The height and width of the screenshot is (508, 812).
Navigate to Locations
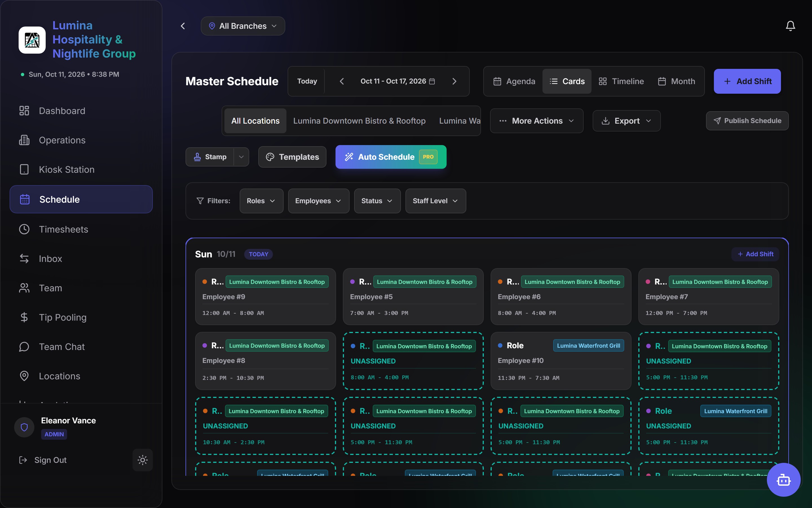tap(81, 376)
